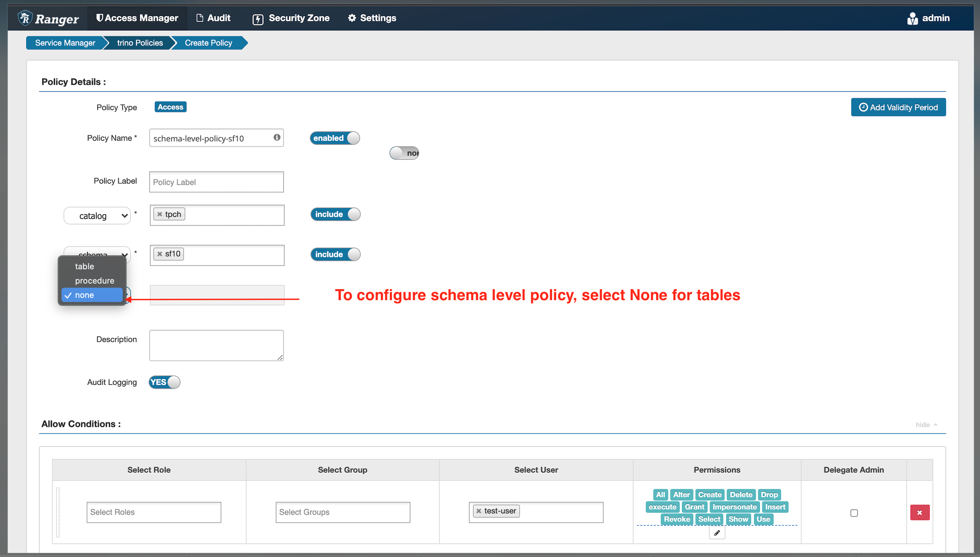Delete the allow condition row

pos(919,512)
